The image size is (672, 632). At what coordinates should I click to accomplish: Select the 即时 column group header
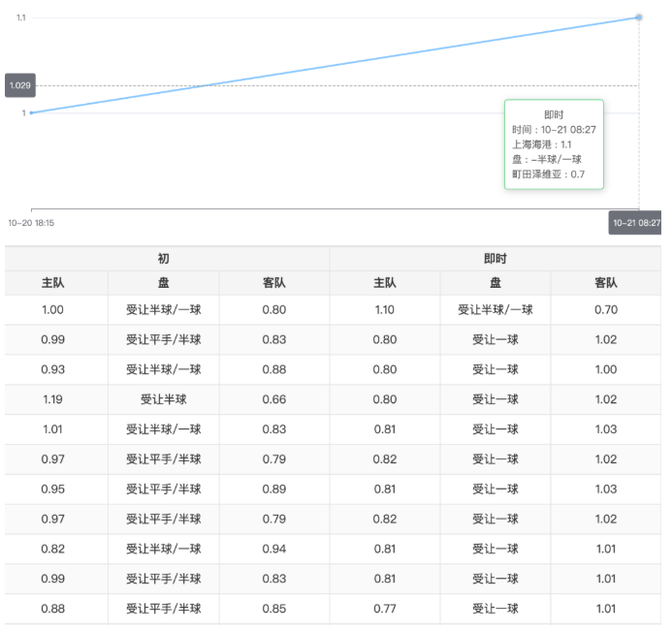pyautogui.click(x=495, y=259)
